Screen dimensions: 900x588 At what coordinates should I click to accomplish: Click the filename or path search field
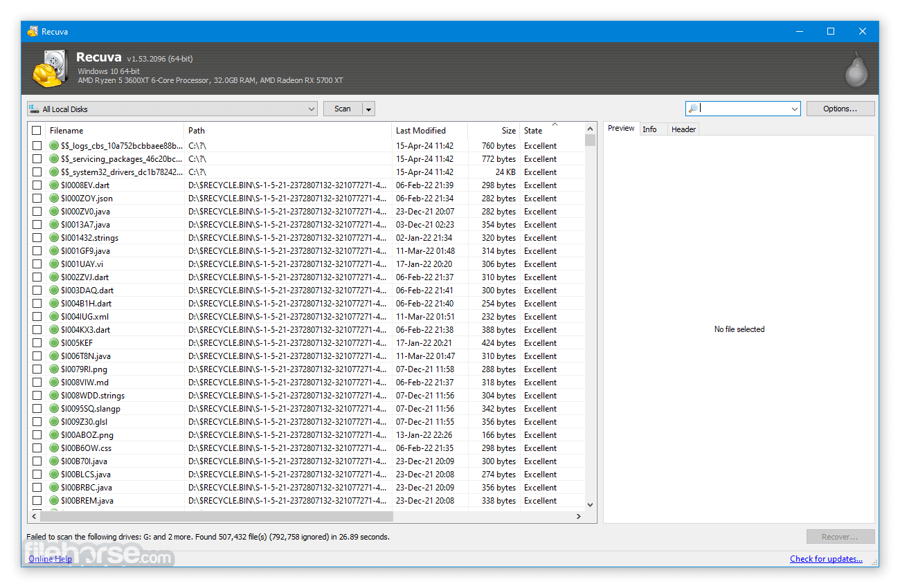click(743, 109)
